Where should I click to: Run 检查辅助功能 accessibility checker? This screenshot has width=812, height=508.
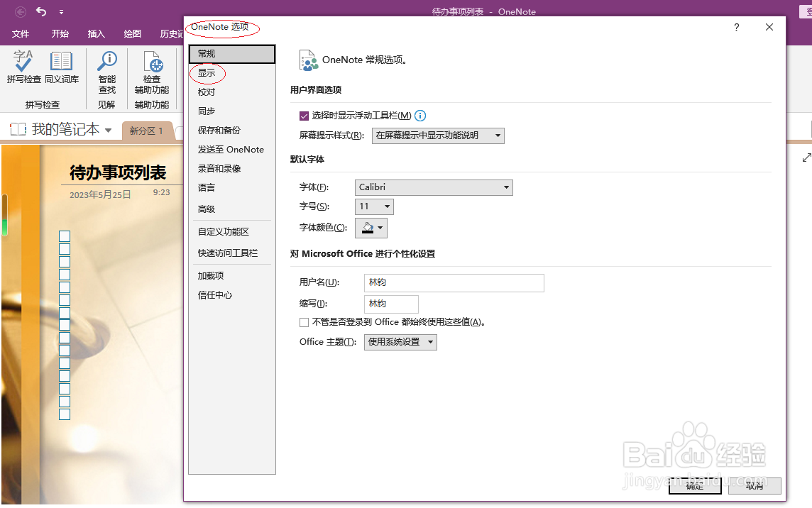152,72
